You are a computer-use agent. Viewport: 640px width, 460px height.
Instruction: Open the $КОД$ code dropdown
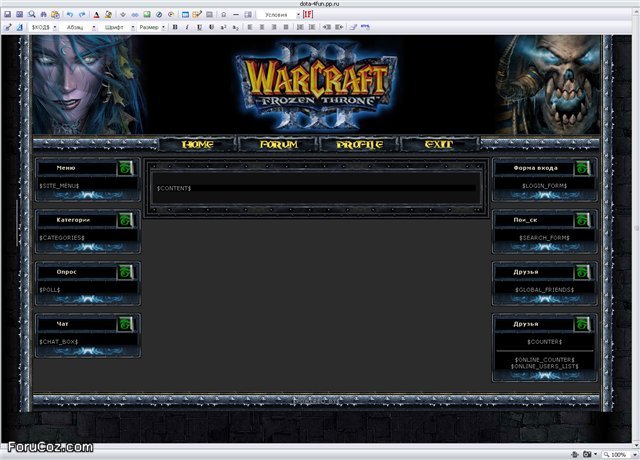coord(43,27)
